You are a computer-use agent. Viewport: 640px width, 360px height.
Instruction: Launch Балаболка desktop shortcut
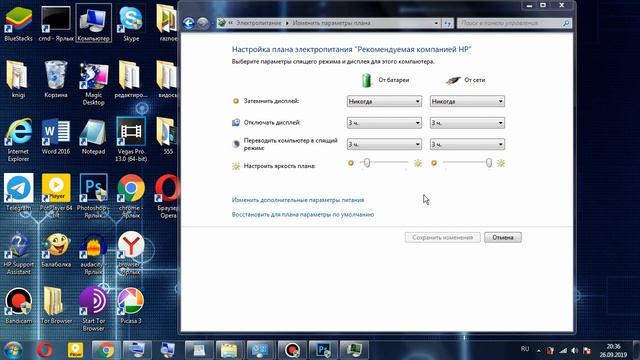pos(56,249)
